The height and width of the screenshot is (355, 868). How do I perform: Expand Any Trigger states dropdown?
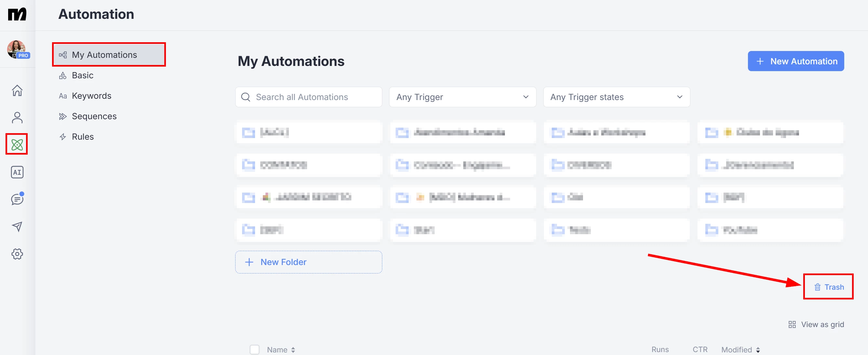click(616, 97)
